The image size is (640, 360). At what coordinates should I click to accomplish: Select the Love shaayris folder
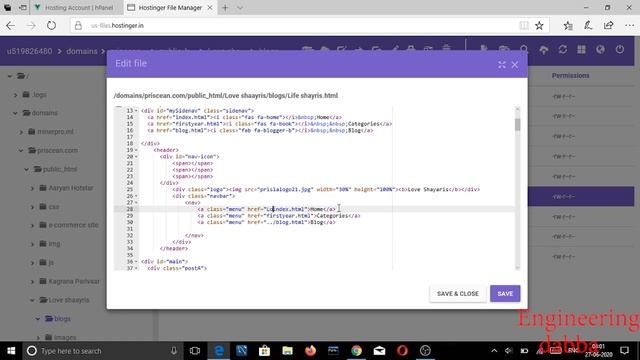click(69, 300)
